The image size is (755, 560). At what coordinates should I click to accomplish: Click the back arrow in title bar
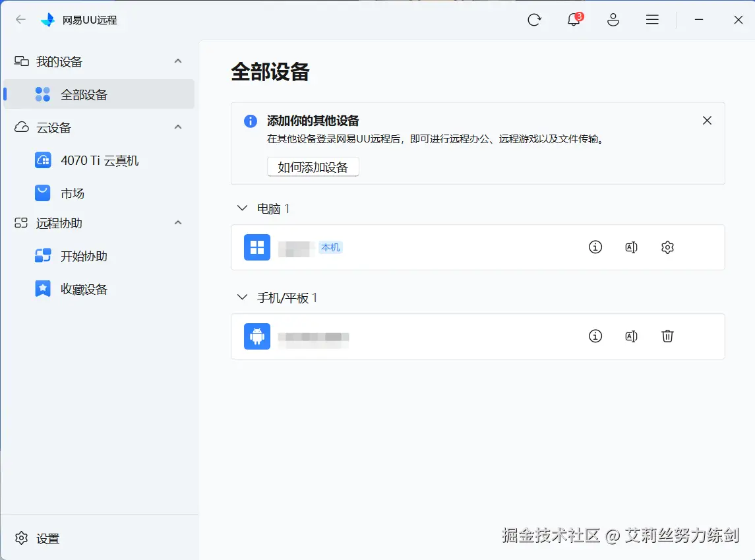click(20, 19)
